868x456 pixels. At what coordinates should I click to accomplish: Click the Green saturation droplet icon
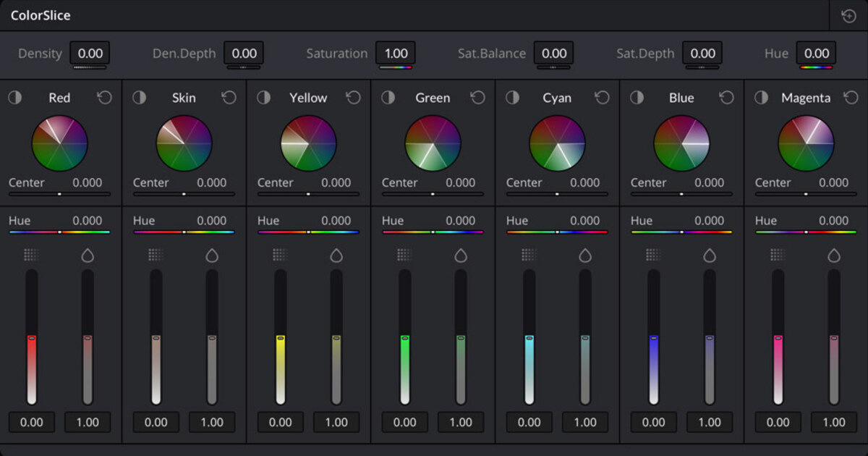tap(461, 255)
